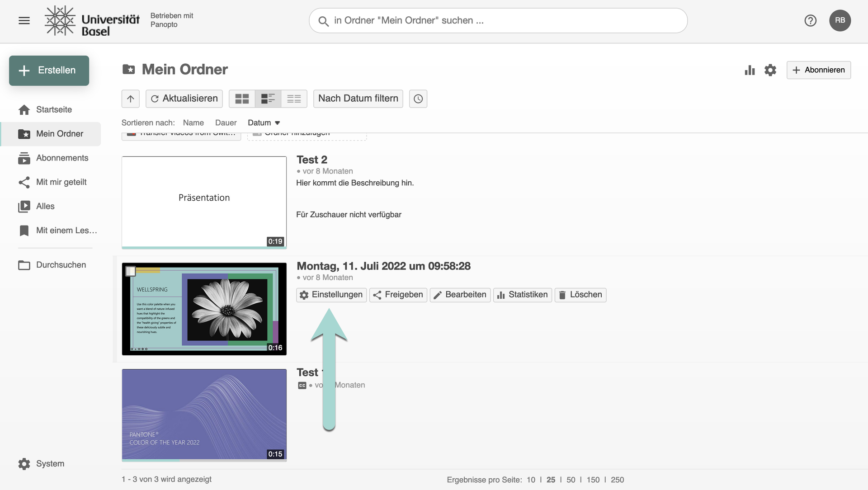Viewport: 868px width, 490px height.
Task: Select the detail view layout toggle
Action: [268, 99]
